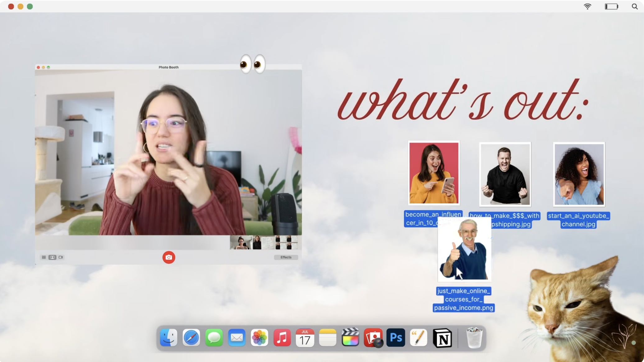Switch Photo Booth to video recording mode
Image resolution: width=644 pixels, height=362 pixels.
[61, 257]
